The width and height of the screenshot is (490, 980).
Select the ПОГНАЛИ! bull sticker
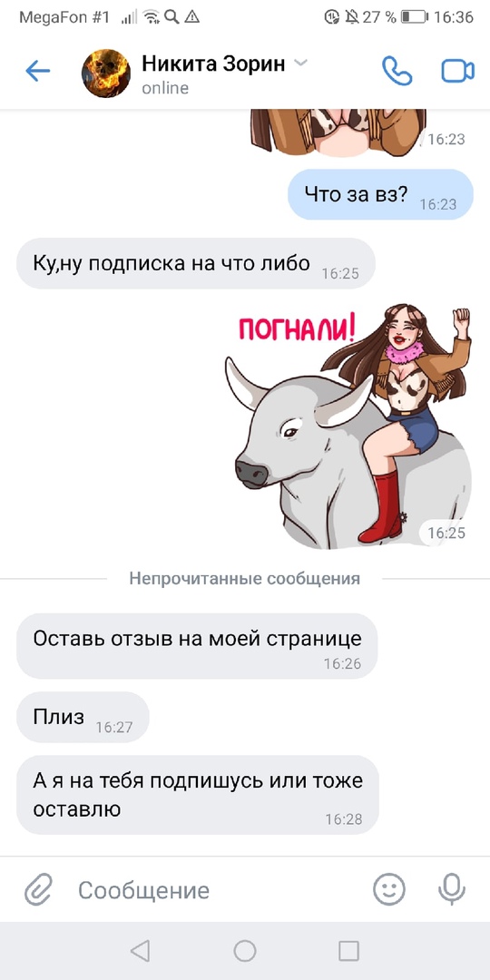[348, 425]
